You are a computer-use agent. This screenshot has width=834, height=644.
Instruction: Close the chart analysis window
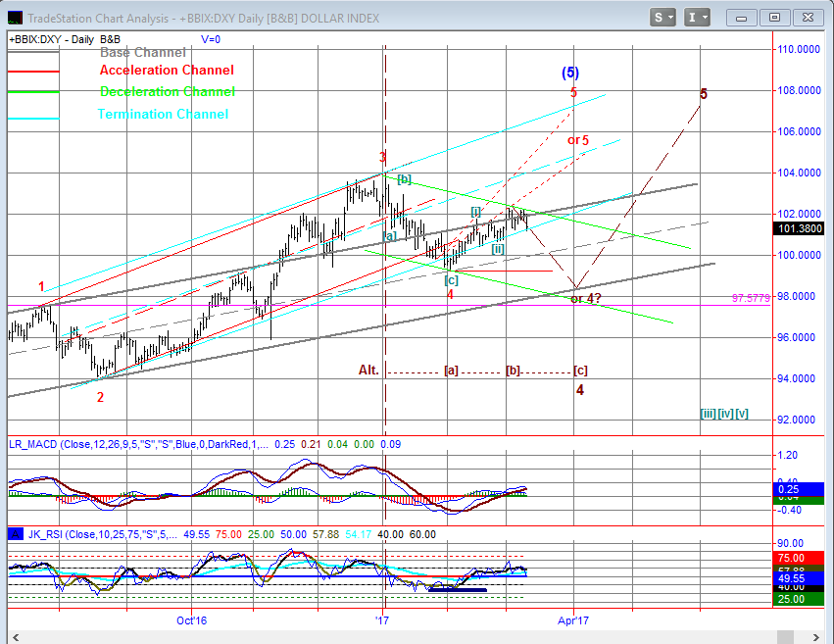808,18
